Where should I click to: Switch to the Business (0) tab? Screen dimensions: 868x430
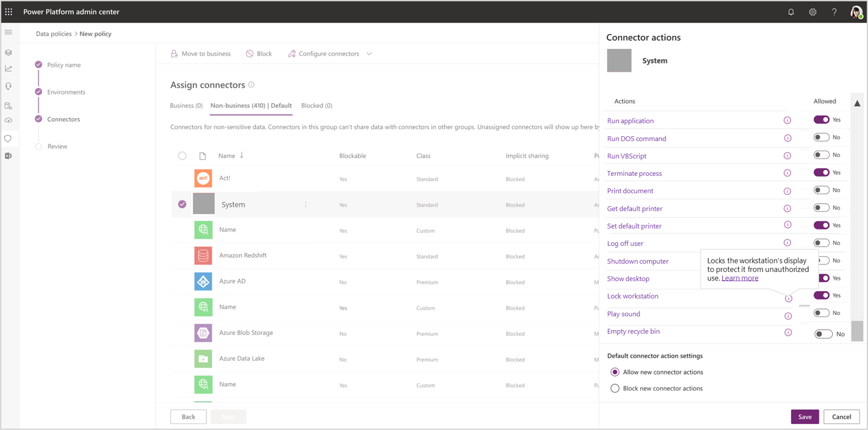(186, 105)
